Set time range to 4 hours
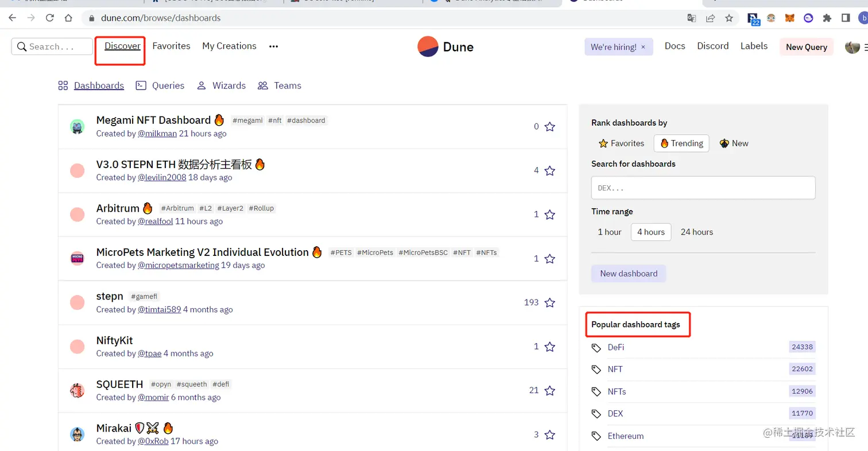868x451 pixels. 651,232
